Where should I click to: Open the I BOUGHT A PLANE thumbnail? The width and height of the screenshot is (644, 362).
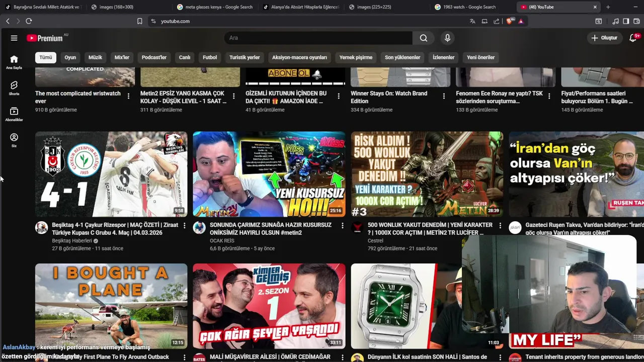point(111,306)
